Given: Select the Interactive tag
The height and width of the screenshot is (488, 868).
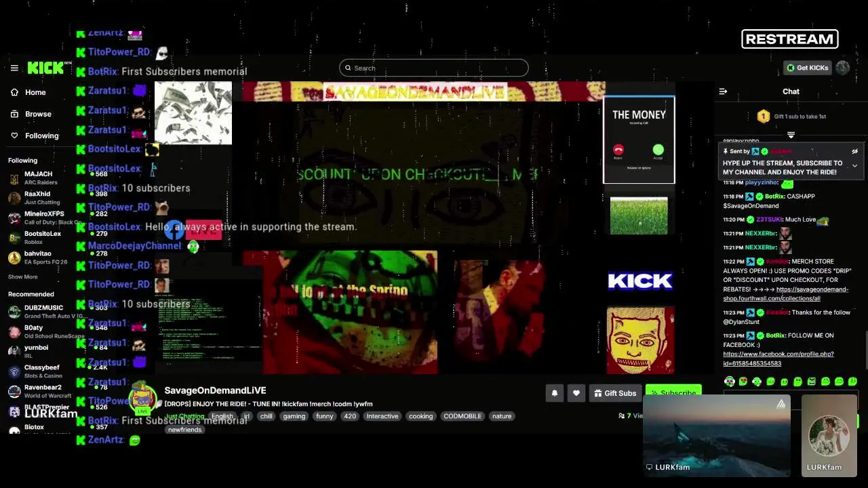Looking at the screenshot, I should pyautogui.click(x=382, y=416).
